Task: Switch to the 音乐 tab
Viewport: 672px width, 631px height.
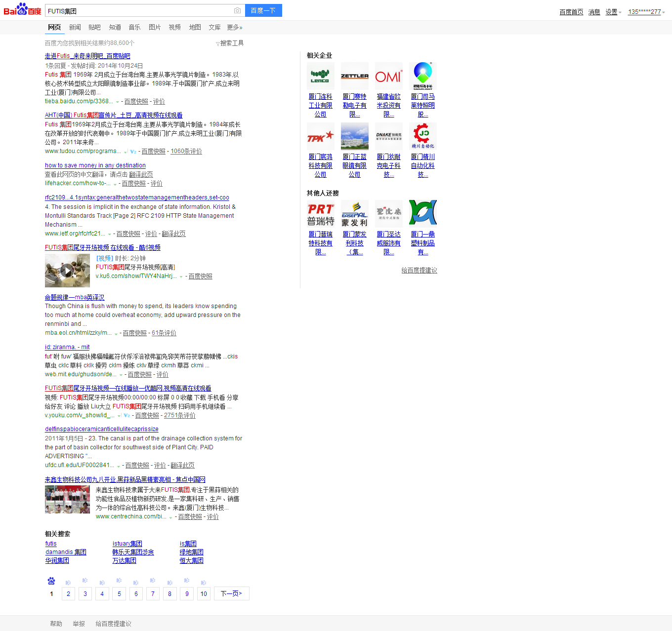Action: (134, 27)
